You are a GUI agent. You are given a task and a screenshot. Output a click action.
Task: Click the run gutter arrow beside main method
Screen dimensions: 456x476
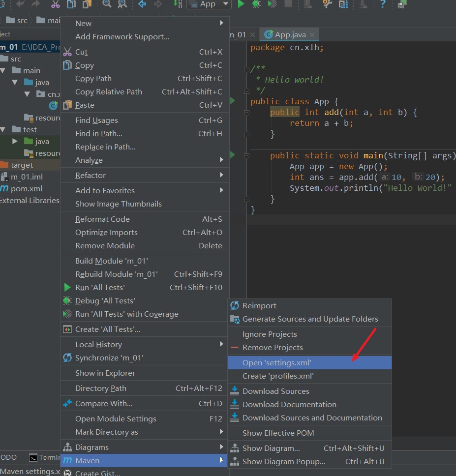tap(232, 155)
